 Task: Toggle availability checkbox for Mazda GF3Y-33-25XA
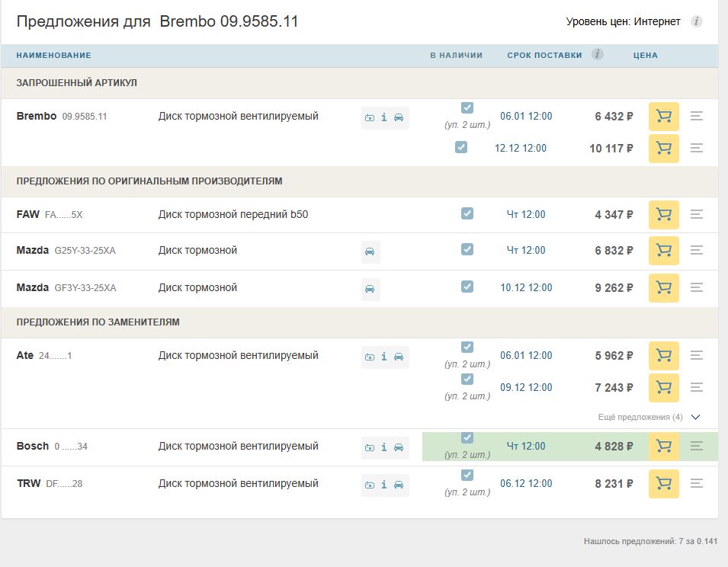pyautogui.click(x=467, y=287)
